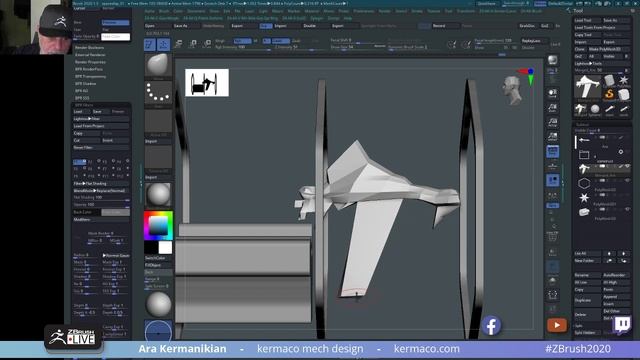Click the Copy Tool button
640x360 pixels.
587,35
